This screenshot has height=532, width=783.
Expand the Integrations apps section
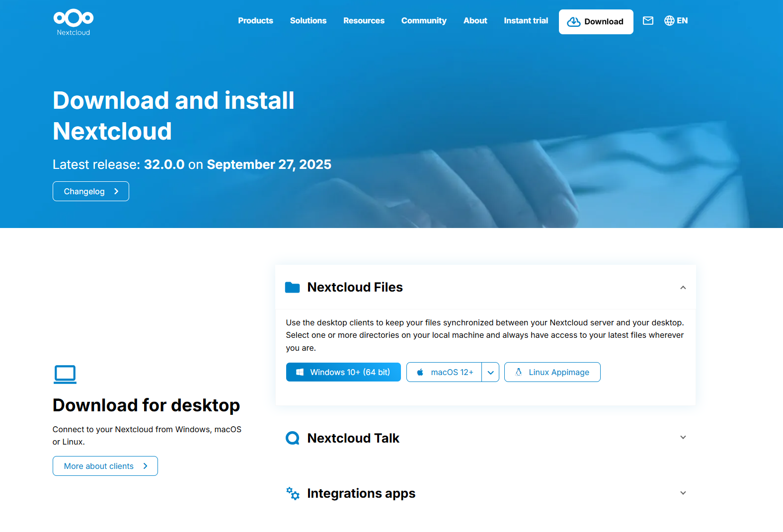683,493
